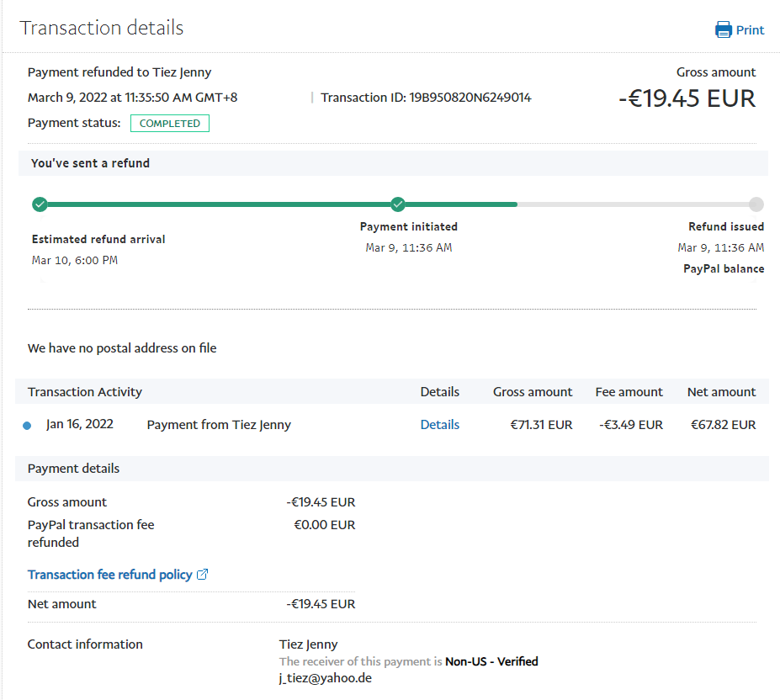Click the blue dot beside Jan 16, 2022
This screenshot has width=780, height=700.
point(27,426)
